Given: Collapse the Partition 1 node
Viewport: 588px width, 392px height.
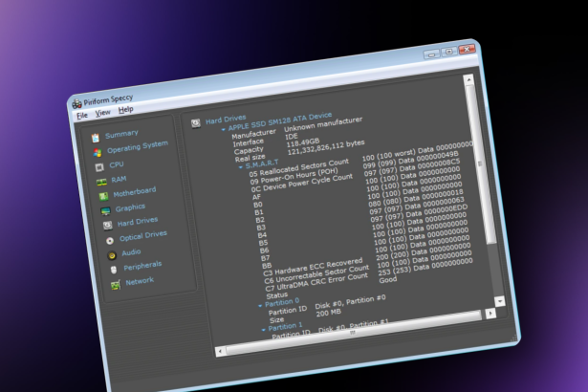Looking at the screenshot, I should coord(263,329).
